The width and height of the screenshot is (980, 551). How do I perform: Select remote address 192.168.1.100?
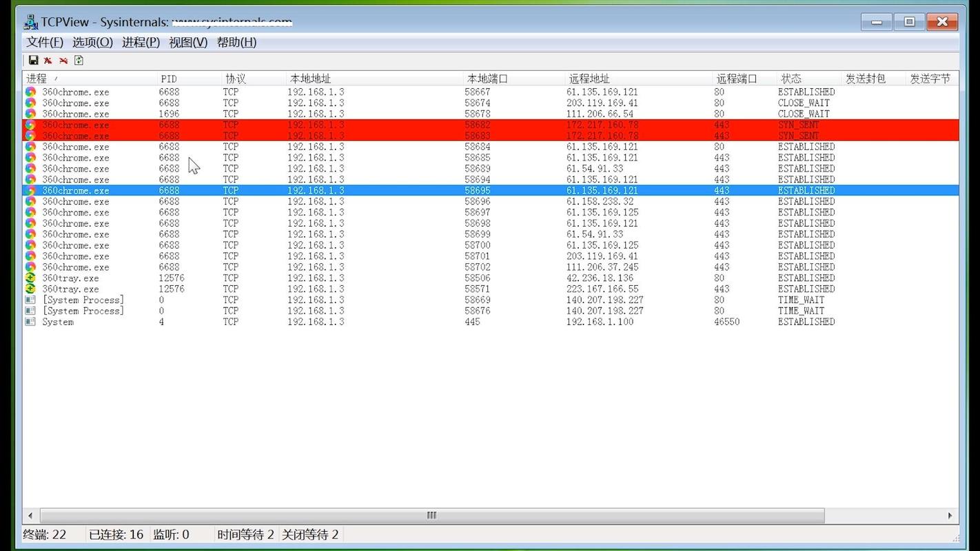tap(600, 322)
